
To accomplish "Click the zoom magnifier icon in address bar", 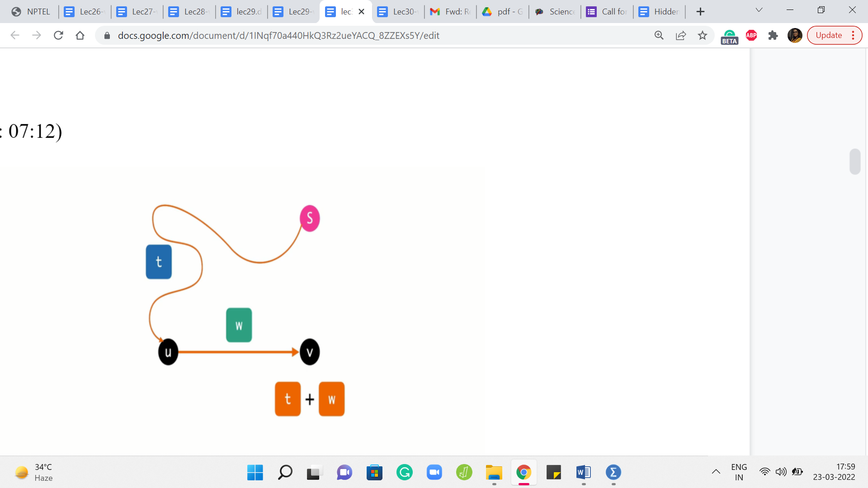I will click(659, 35).
